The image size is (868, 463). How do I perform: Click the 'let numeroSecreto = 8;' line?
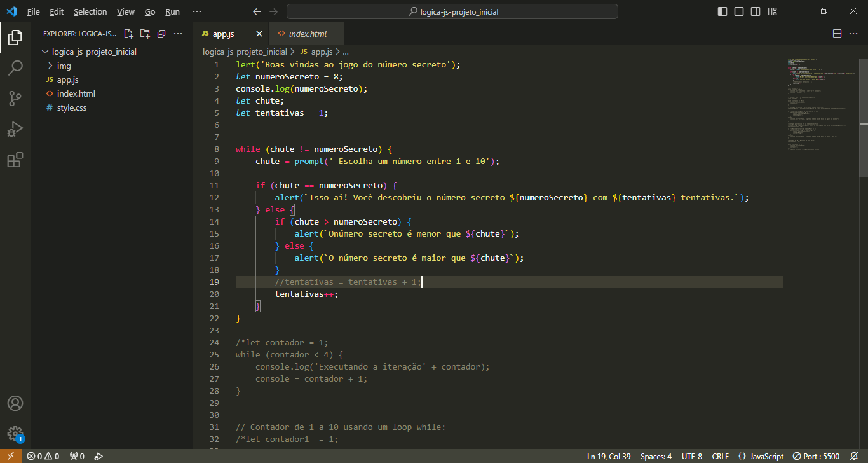289,77
